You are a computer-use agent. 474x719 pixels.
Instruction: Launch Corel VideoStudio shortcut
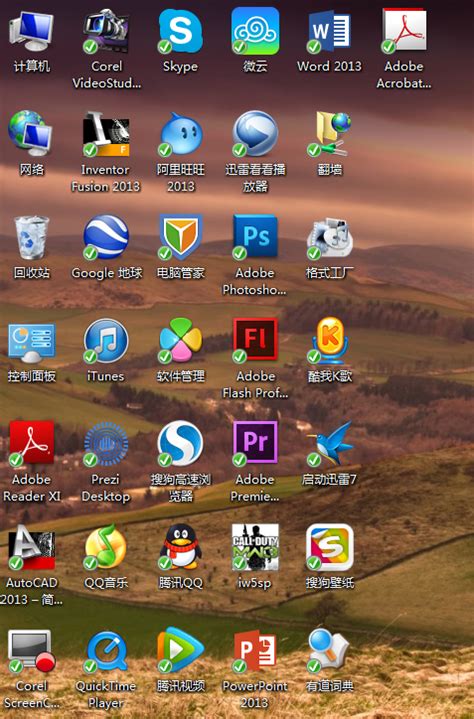pos(106,31)
